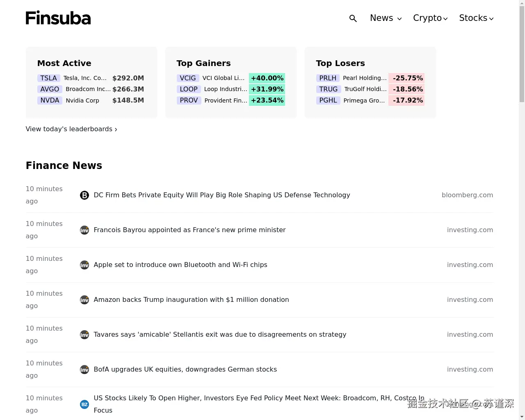Click the -18.56% loss value
Screen dimensions: 525x420
tap(406, 89)
